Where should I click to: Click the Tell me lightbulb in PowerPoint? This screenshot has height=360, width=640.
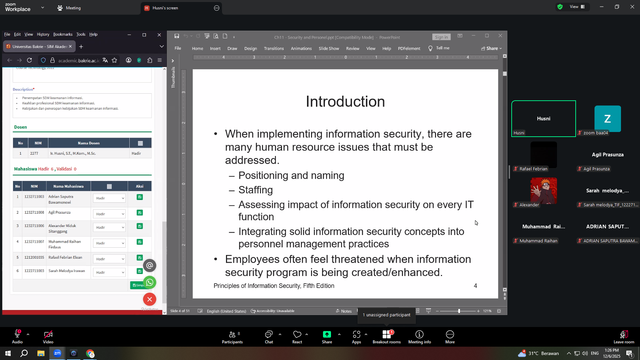point(430,48)
